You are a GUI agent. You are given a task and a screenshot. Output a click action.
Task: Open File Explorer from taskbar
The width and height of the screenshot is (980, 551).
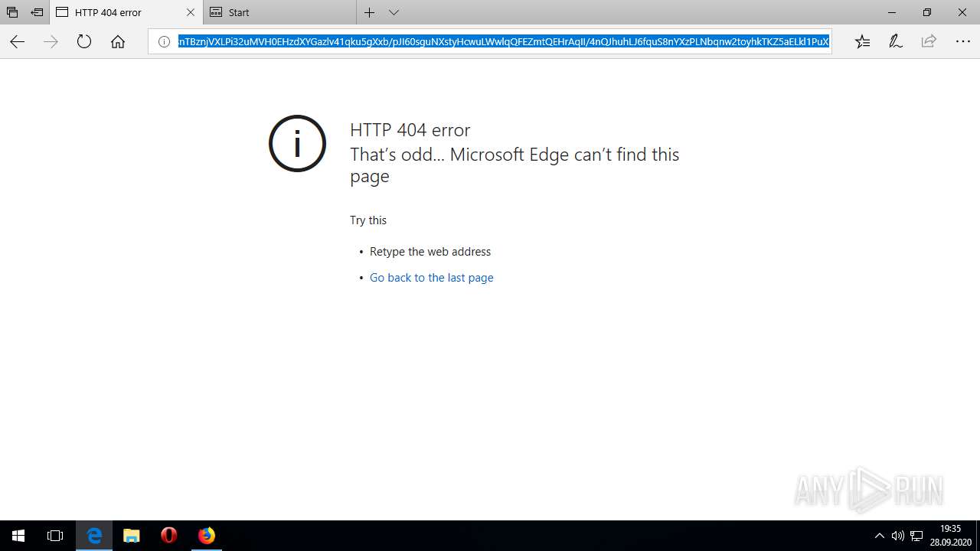click(x=132, y=536)
